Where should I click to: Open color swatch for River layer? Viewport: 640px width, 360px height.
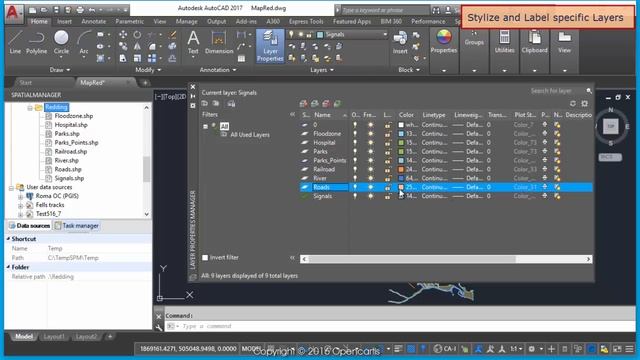(x=401, y=178)
